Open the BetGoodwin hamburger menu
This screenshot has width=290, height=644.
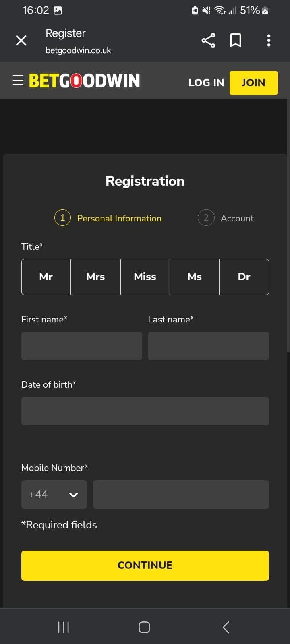(x=18, y=80)
